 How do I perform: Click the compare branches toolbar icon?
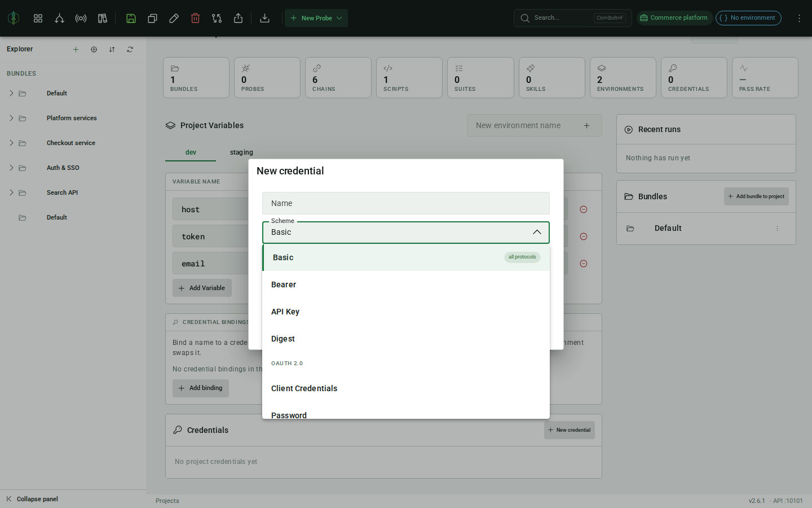point(217,18)
